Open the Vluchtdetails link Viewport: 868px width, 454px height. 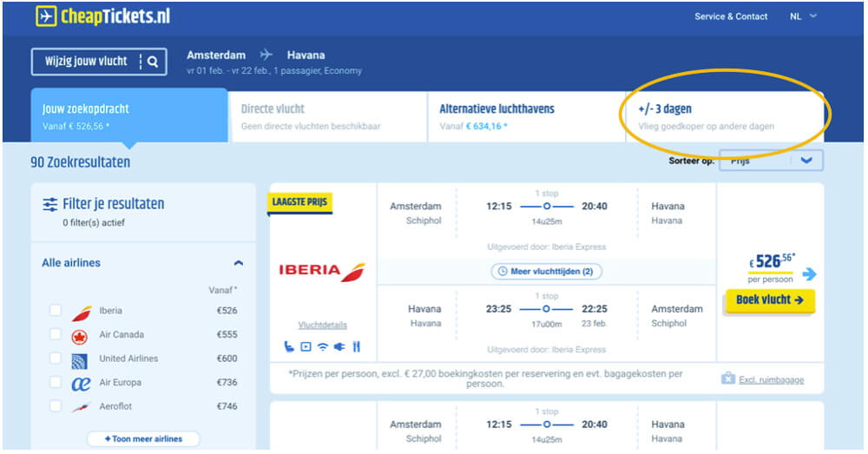point(323,325)
